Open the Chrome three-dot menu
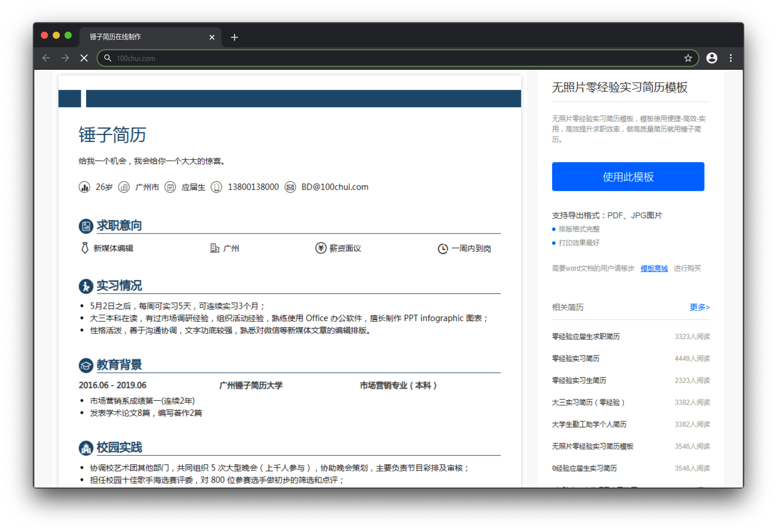Viewport: 777px width, 532px height. pos(731,58)
